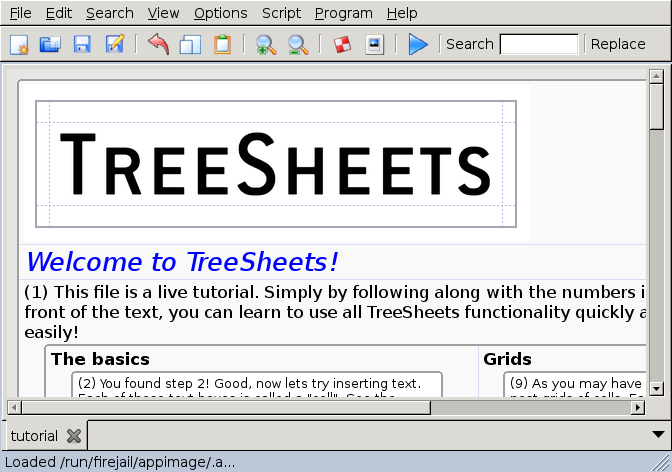Open the tab list dropdown arrow
The height and width of the screenshot is (472, 672).
[x=658, y=434]
